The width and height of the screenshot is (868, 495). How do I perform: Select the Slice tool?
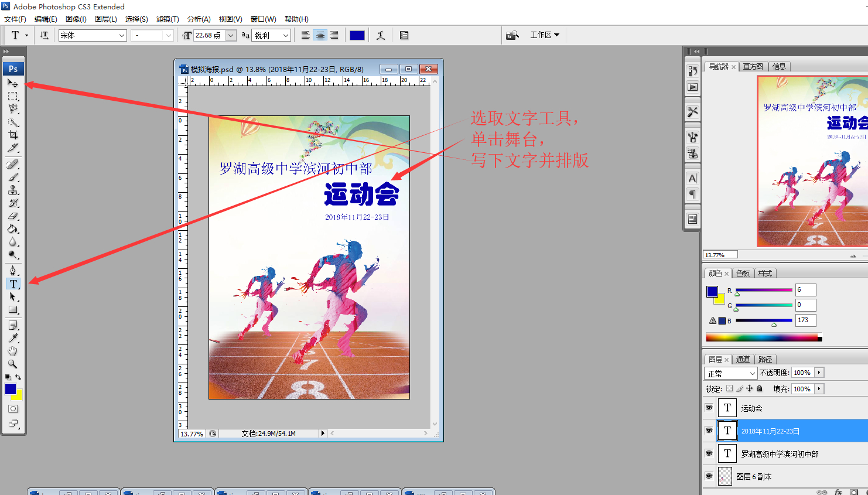click(x=13, y=148)
